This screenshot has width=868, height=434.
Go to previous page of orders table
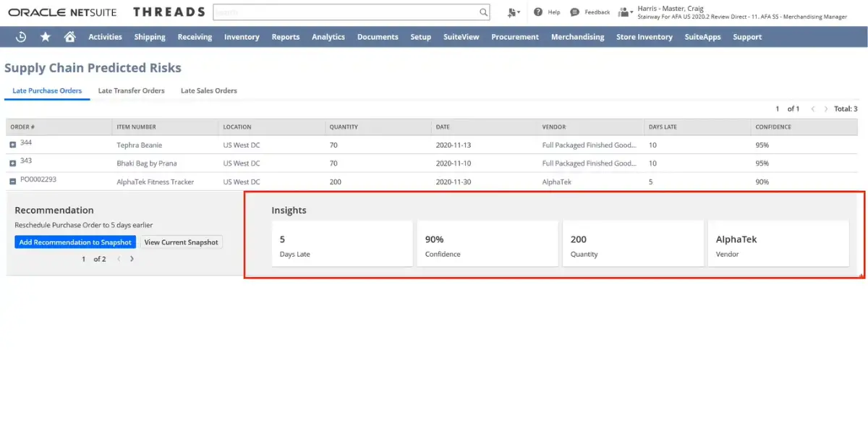[813, 109]
